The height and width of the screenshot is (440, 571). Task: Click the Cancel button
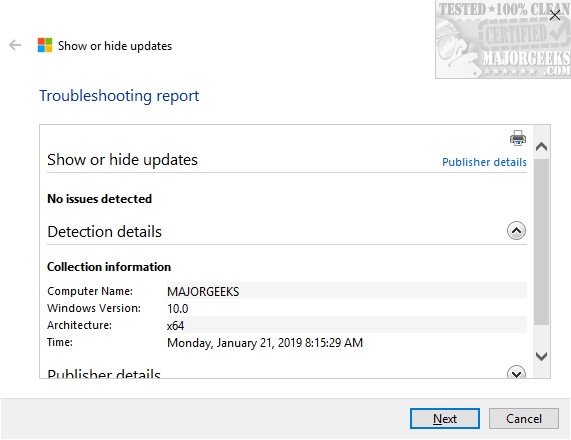pos(524,419)
